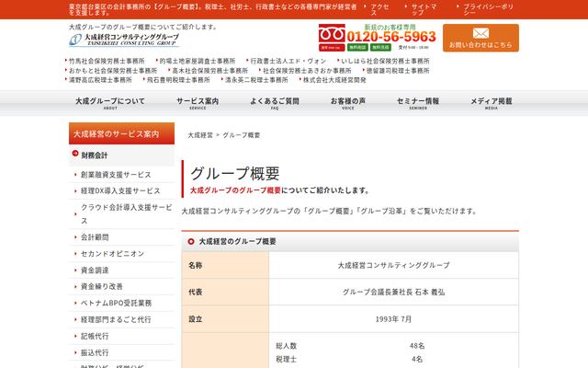
Task: Open 行政書士法人エド・ヴォン link
Action: [x=288, y=61]
